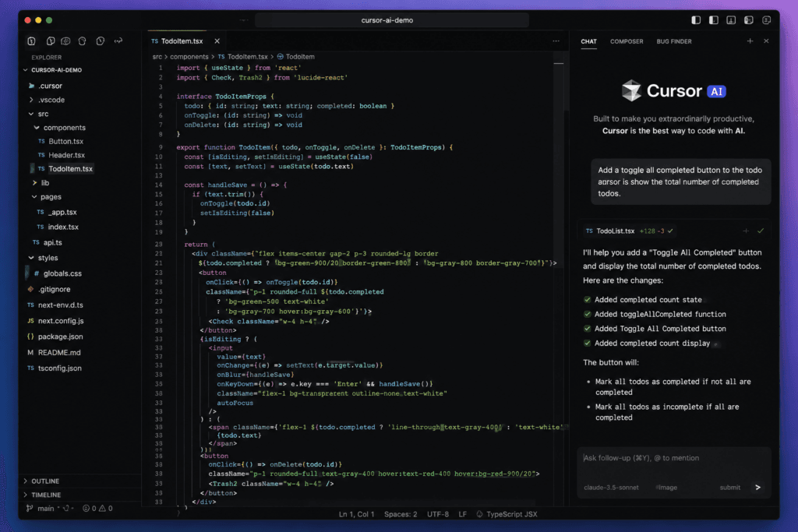This screenshot has height=532, width=798.
Task: Collapse the styles folder
Action: [31, 258]
